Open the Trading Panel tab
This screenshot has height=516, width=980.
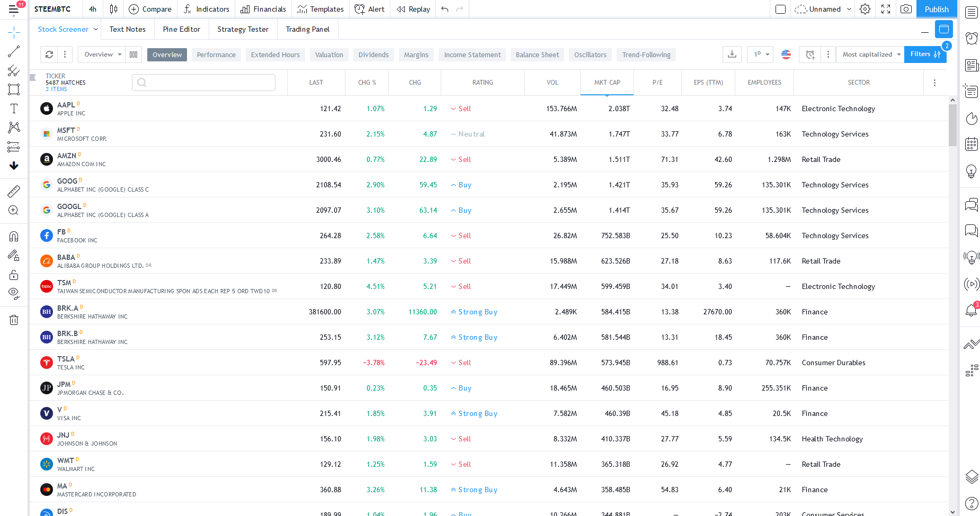[308, 29]
